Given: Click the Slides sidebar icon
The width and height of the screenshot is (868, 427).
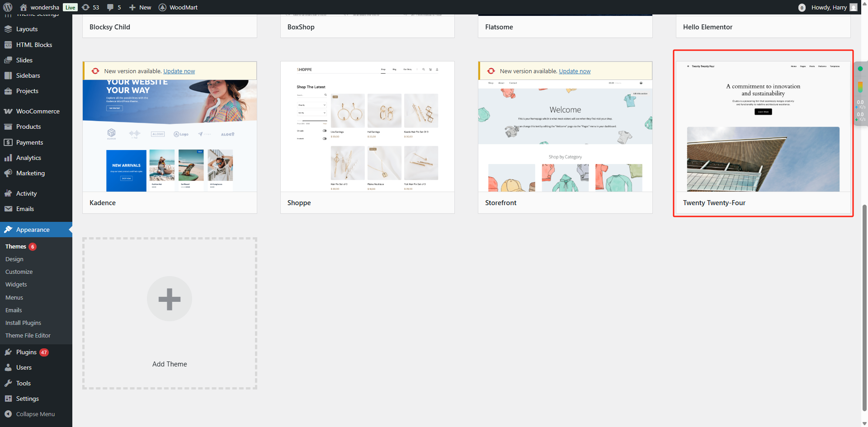Looking at the screenshot, I should pos(8,60).
